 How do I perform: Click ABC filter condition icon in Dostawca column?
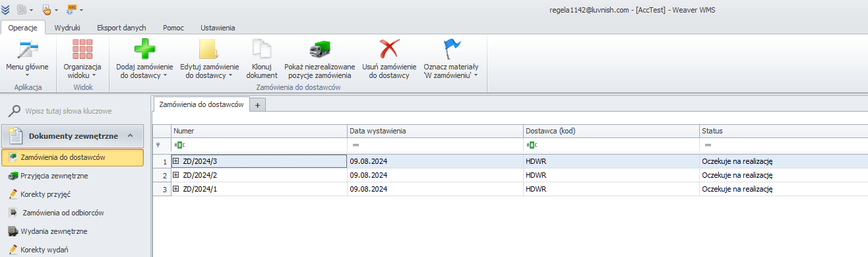[532, 145]
